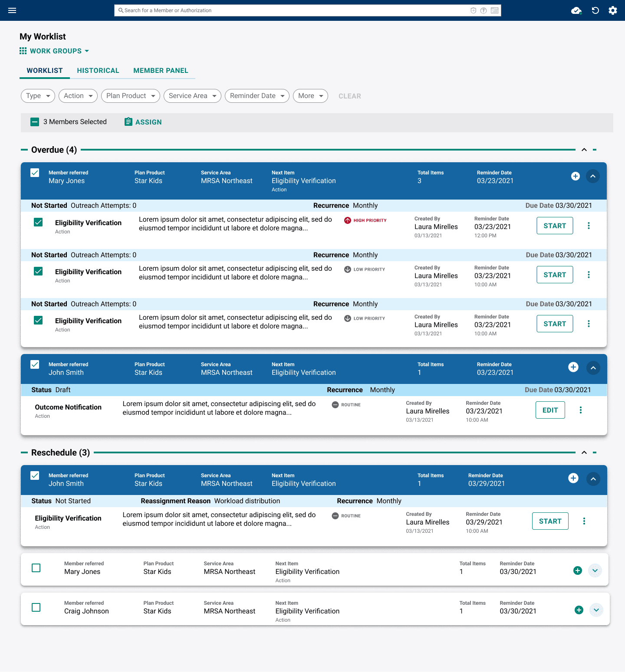
Task: Uncheck John Smith reschedule card checkbox
Action: 35,475
